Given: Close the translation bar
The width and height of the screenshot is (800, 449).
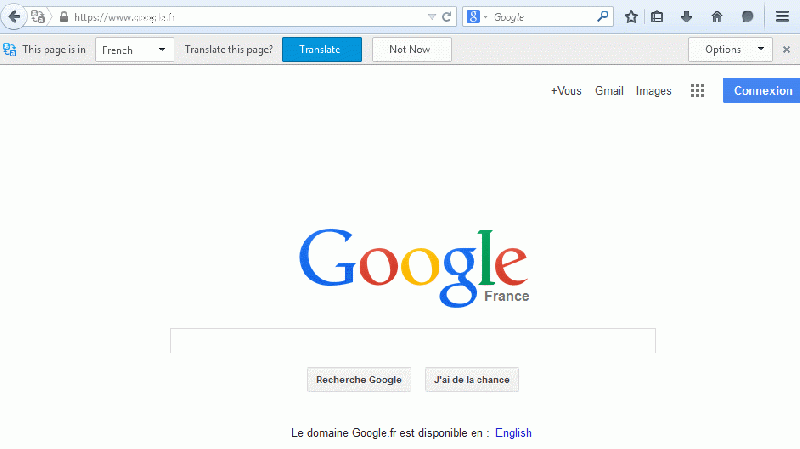Looking at the screenshot, I should pyautogui.click(x=786, y=49).
